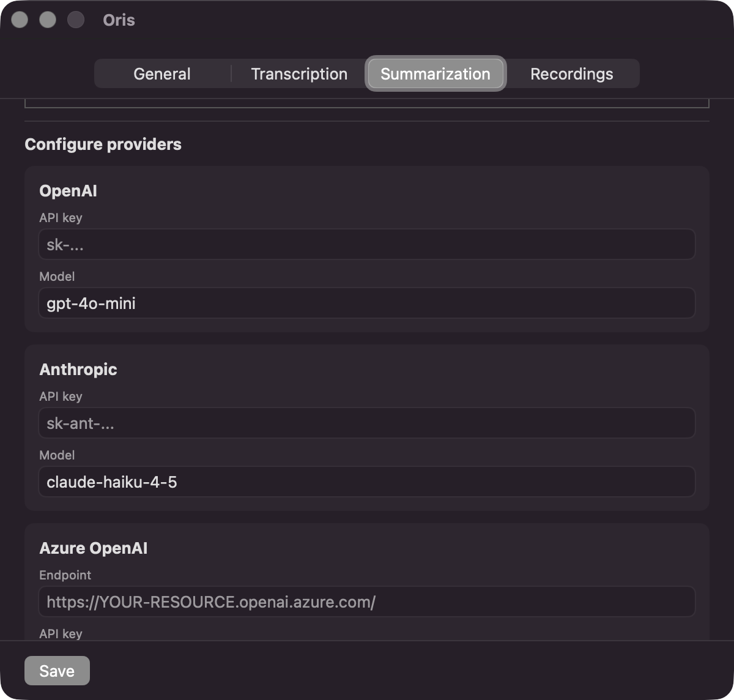Click the 'Model' label under Anthropic
Screen dimensions: 734x700
pyautogui.click(x=57, y=455)
